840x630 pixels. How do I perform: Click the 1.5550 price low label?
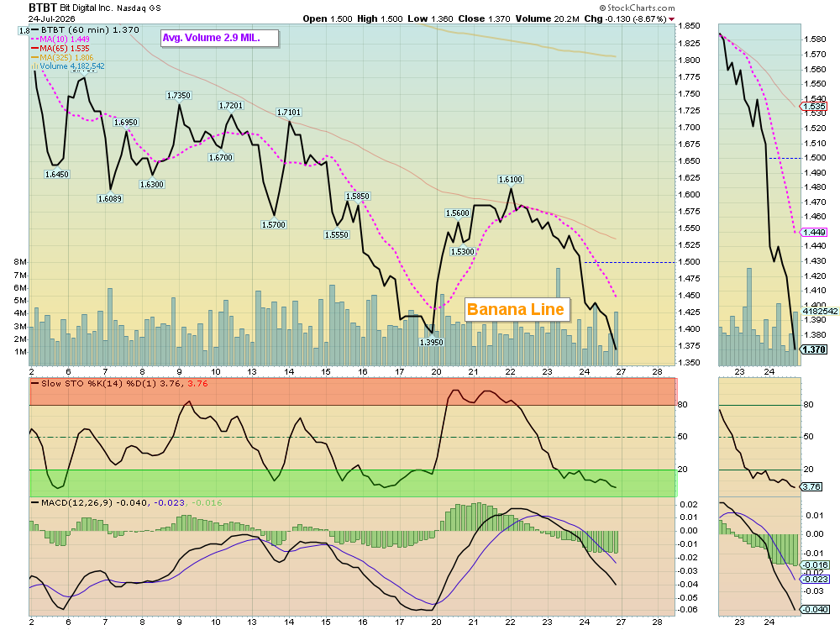(337, 234)
